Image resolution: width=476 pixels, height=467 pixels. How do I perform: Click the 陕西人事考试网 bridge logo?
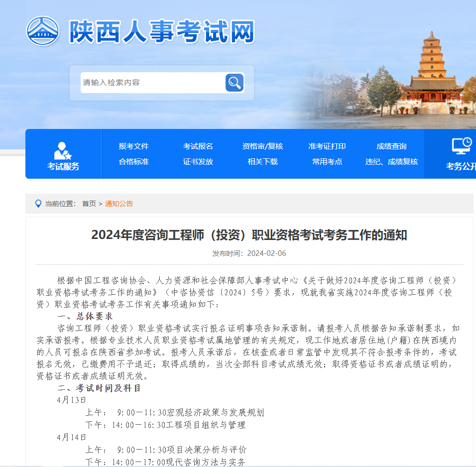click(x=44, y=31)
